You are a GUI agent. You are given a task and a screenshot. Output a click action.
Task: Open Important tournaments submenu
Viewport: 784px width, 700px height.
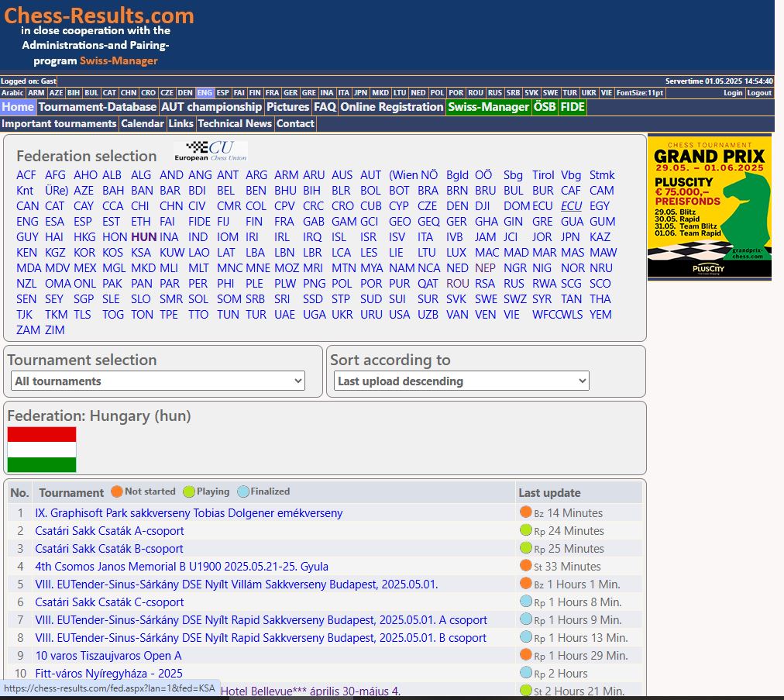59,123
